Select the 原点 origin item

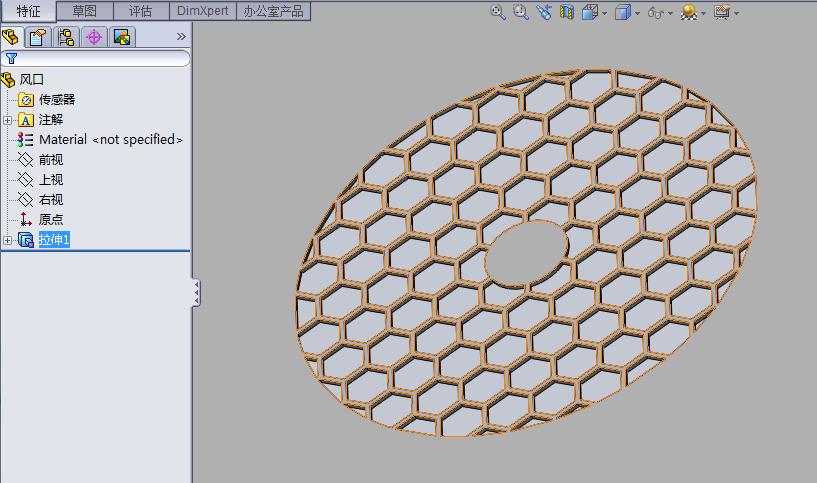click(x=51, y=219)
